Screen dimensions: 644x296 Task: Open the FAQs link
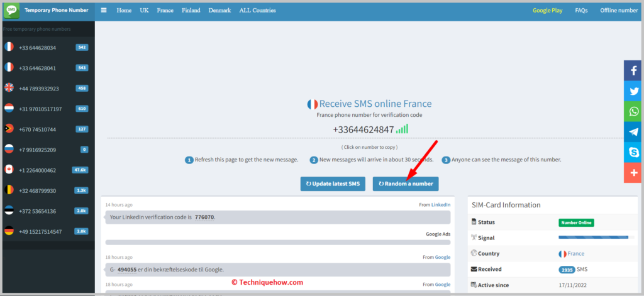click(581, 10)
